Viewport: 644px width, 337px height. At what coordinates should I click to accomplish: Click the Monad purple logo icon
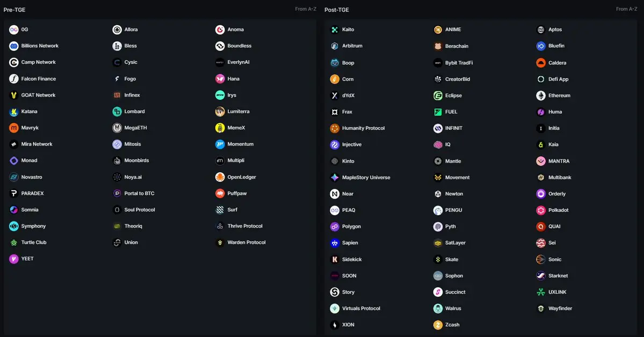[x=14, y=160]
